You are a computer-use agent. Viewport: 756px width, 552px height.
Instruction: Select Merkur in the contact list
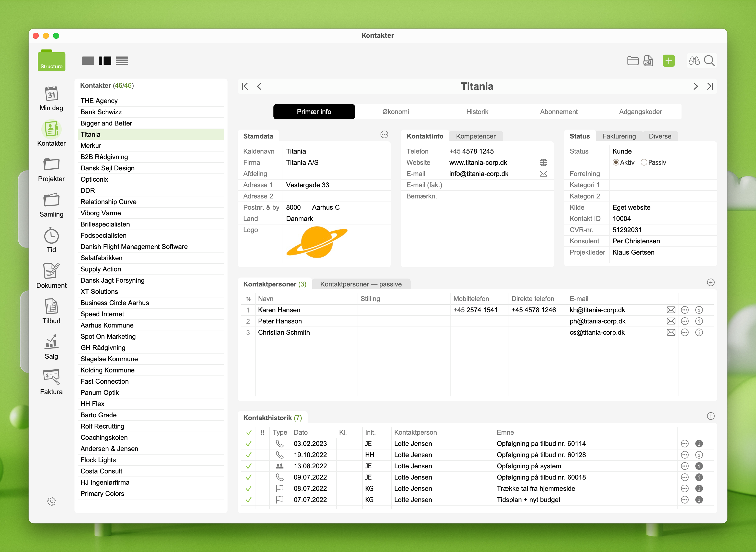[x=91, y=146]
